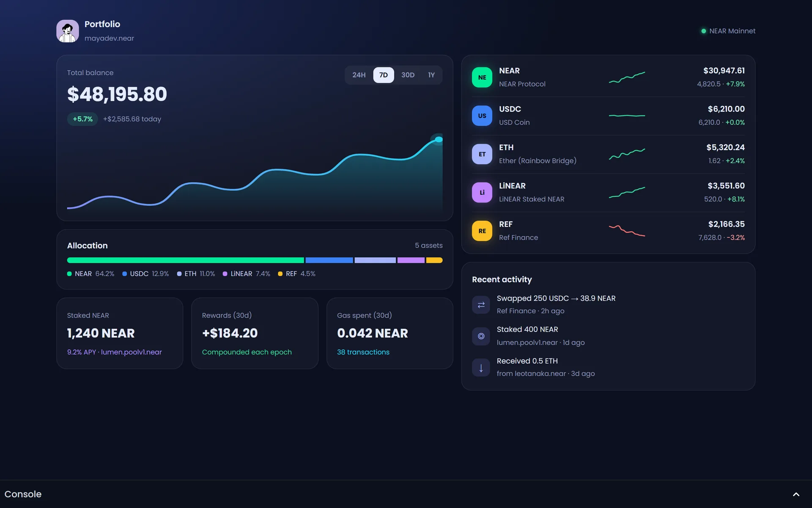This screenshot has width=812, height=508.
Task: Open the Received 0.5 ETH activity entry
Action: coord(608,367)
